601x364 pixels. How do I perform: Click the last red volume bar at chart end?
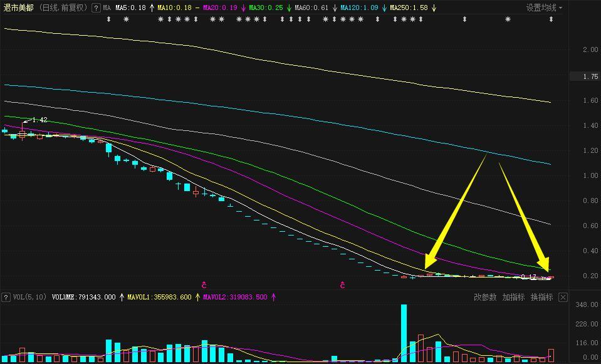point(551,356)
